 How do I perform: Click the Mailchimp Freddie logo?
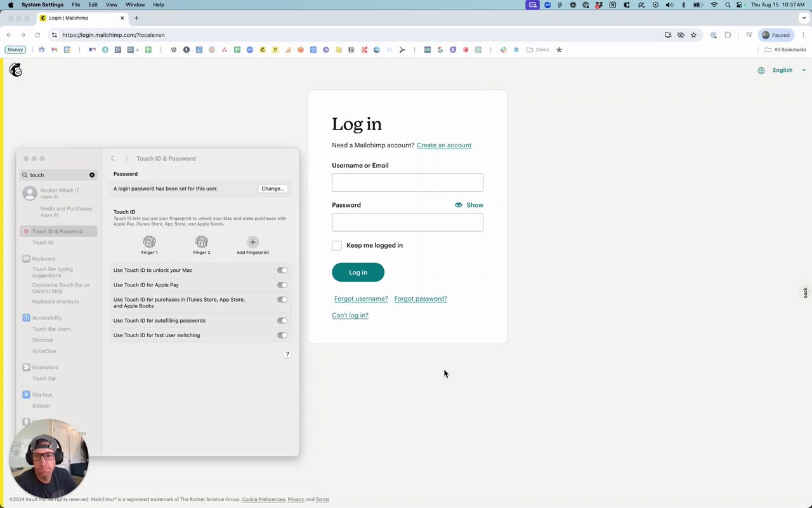tap(16, 70)
